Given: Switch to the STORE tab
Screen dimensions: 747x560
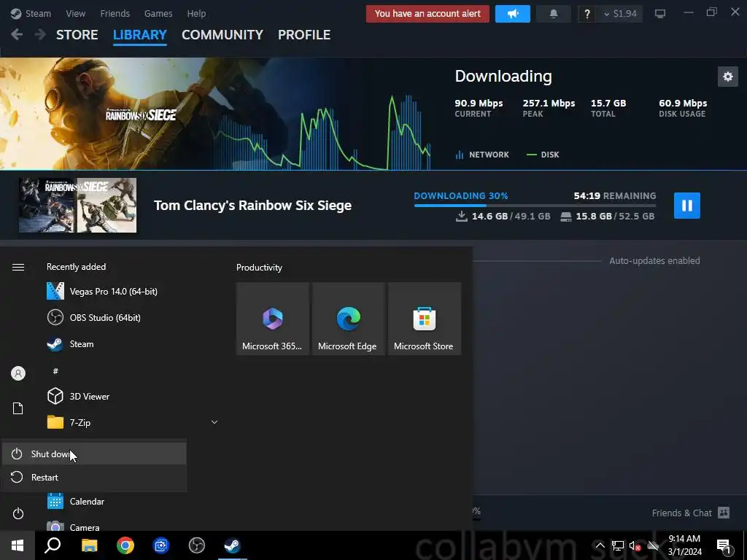Looking at the screenshot, I should pyautogui.click(x=77, y=35).
